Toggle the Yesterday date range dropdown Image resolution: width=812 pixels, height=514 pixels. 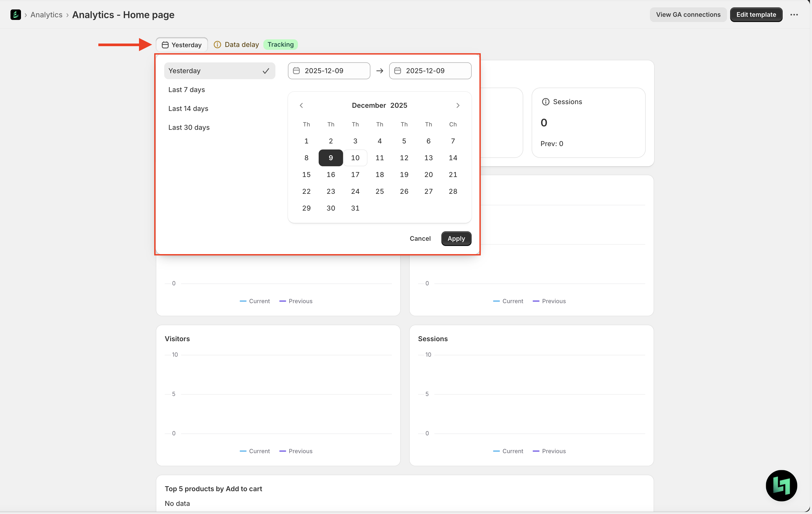[182, 45]
